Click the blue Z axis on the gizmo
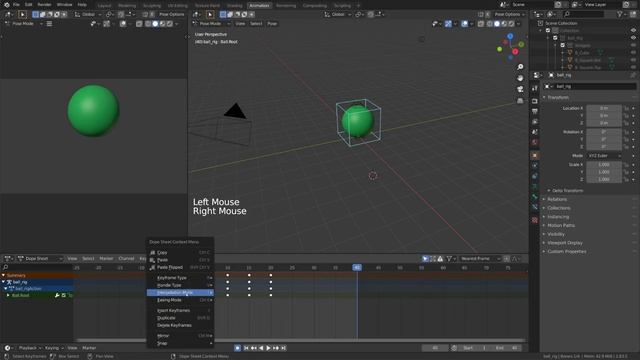Image resolution: width=640 pixels, height=360 pixels. coord(510,36)
